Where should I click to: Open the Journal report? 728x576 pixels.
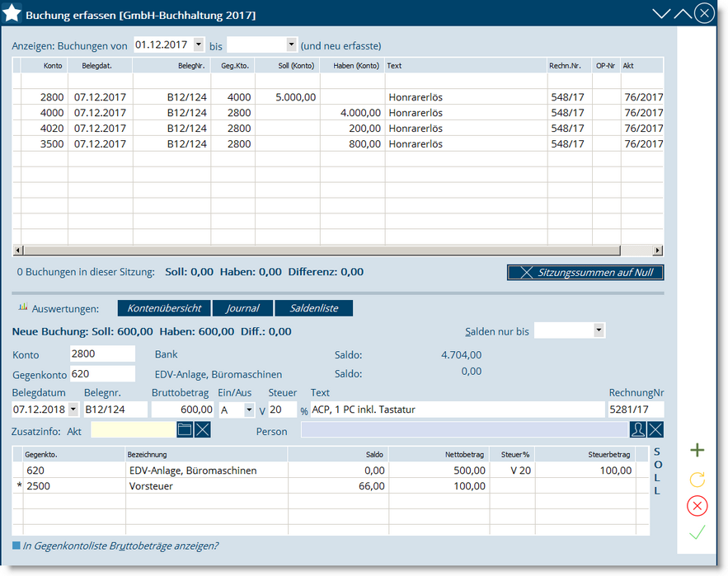pyautogui.click(x=242, y=308)
